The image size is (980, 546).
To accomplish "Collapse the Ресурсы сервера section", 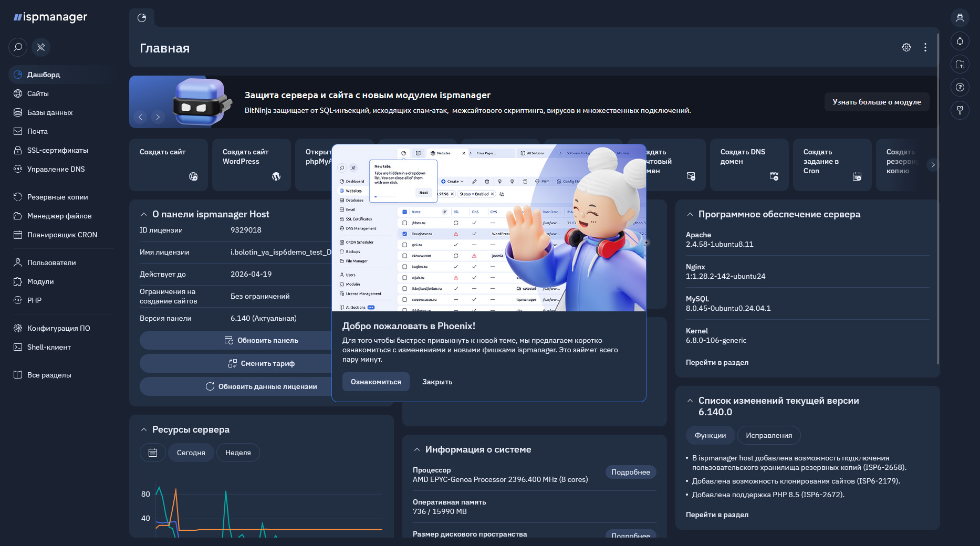I will (x=144, y=429).
